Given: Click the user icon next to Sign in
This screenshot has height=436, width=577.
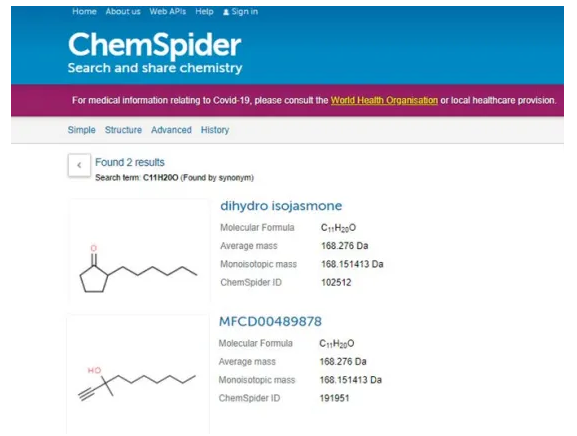Looking at the screenshot, I should click(226, 12).
